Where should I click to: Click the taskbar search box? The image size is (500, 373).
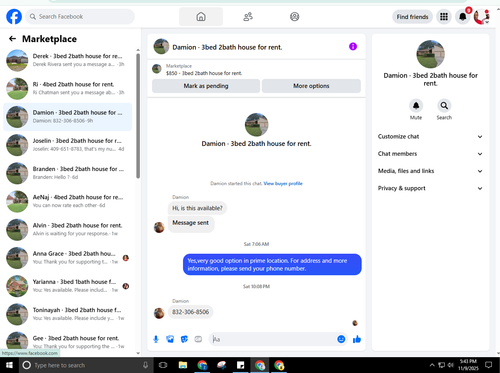[x=86, y=365]
